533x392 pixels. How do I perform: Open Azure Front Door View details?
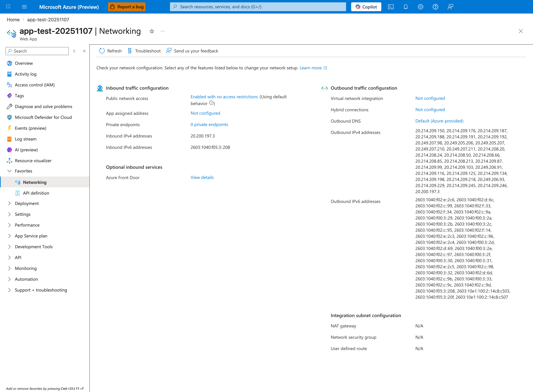click(202, 178)
